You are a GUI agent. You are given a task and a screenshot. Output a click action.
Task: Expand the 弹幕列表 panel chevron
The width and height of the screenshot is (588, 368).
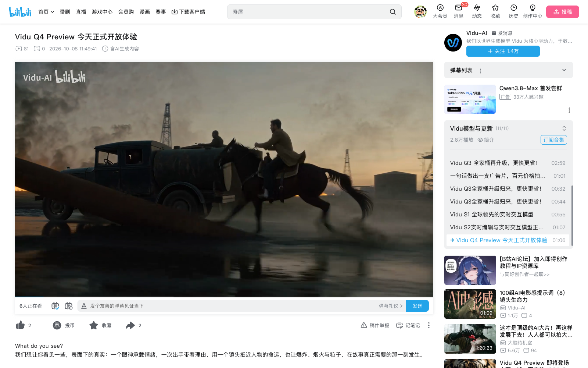564,70
